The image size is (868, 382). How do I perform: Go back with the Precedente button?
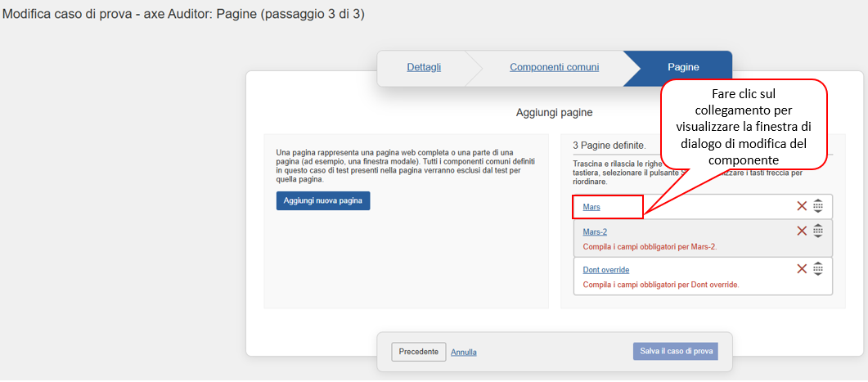[419, 352]
